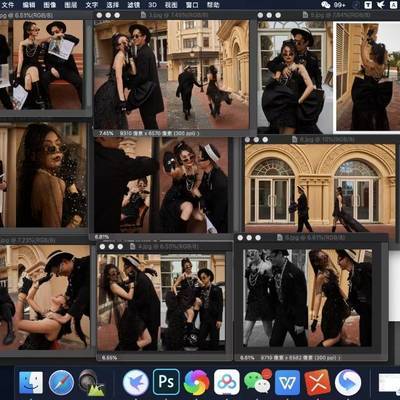Open the A input method menu

[x=393, y=5]
